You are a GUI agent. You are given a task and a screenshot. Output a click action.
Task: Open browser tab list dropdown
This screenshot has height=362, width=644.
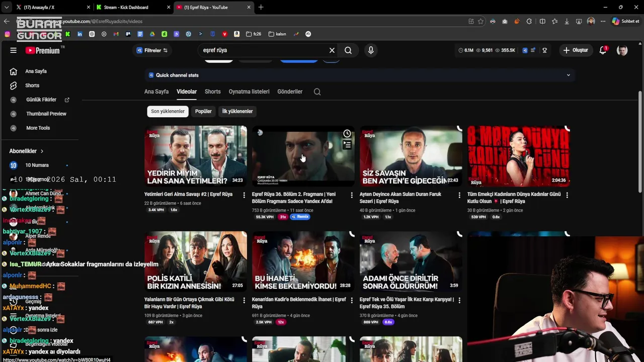pos(6,8)
